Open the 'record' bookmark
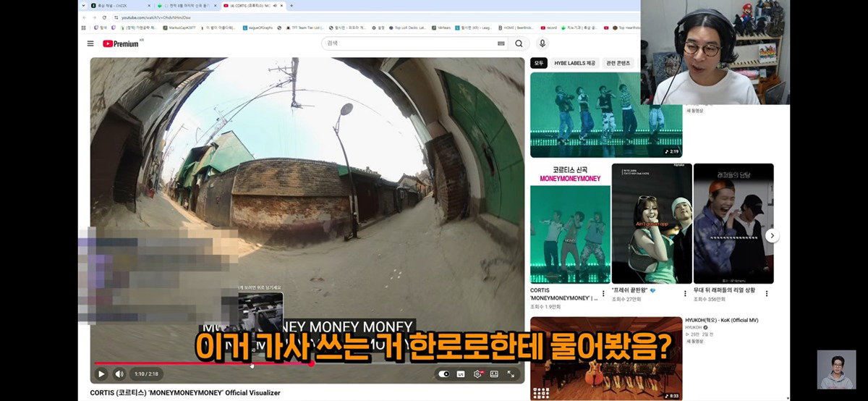This screenshot has height=401, width=868. 549,28
